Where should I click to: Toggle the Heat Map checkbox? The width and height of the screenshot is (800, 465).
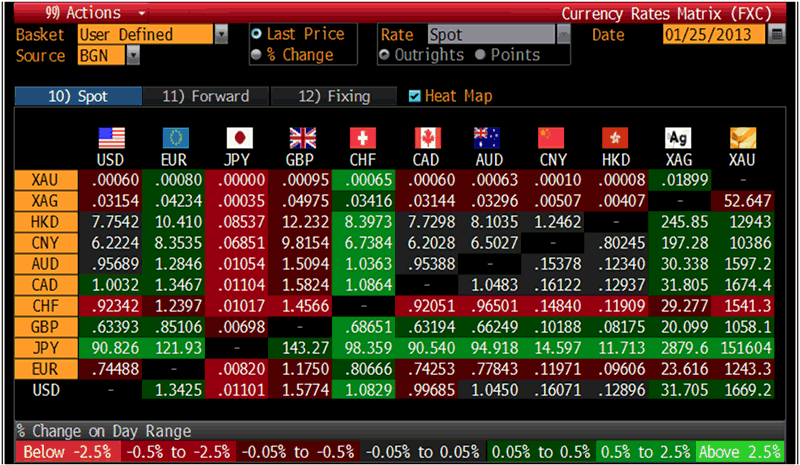pyautogui.click(x=416, y=97)
